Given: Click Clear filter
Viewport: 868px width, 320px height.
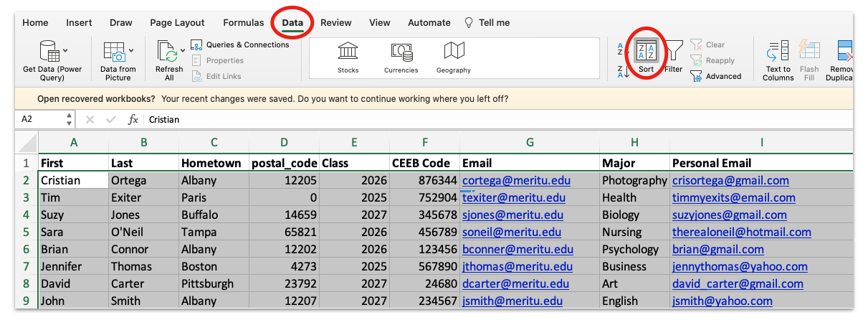Looking at the screenshot, I should pyautogui.click(x=709, y=44).
